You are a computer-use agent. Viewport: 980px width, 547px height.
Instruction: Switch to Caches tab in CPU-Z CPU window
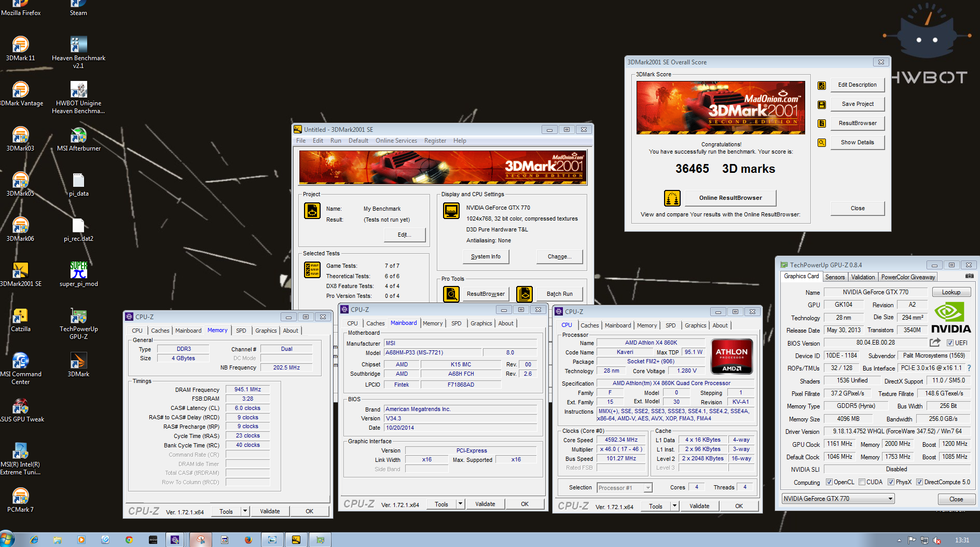(x=589, y=325)
